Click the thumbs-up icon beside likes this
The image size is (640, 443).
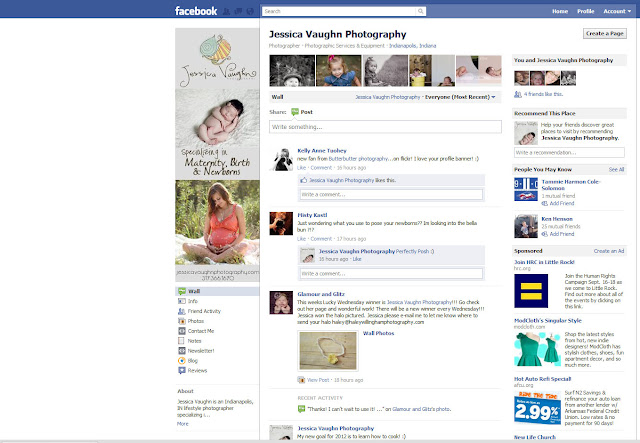tap(304, 180)
